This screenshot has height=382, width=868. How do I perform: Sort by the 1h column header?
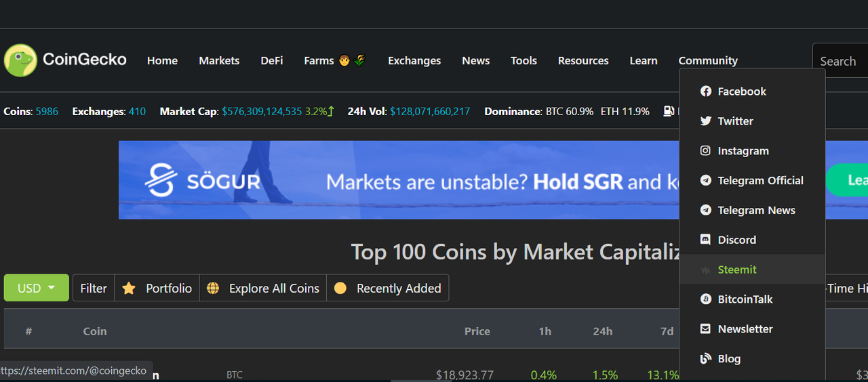545,331
